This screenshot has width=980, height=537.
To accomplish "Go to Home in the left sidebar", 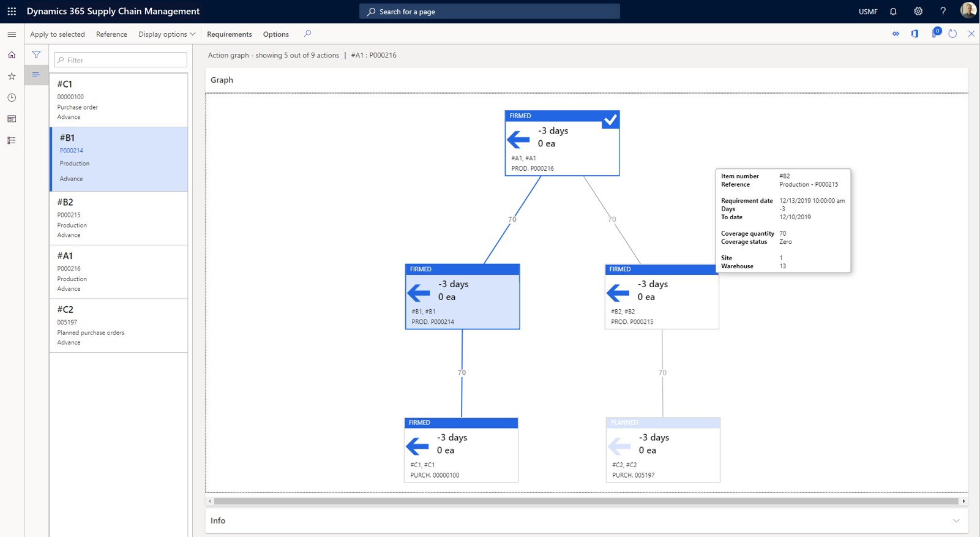I will (12, 55).
